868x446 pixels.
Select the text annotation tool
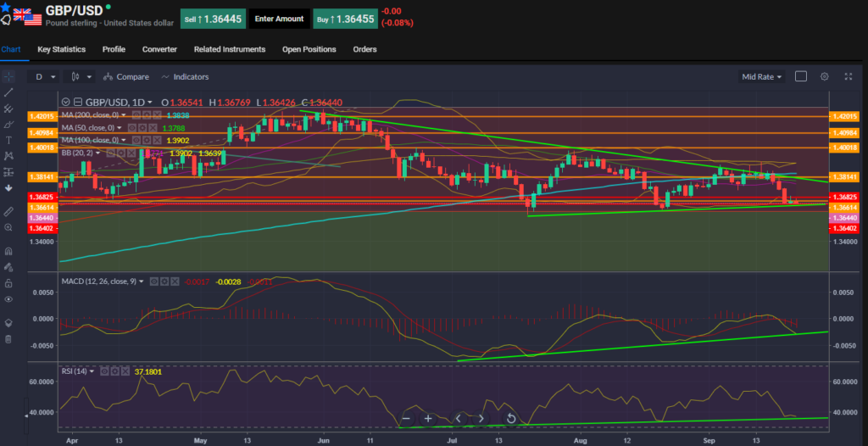click(8, 140)
